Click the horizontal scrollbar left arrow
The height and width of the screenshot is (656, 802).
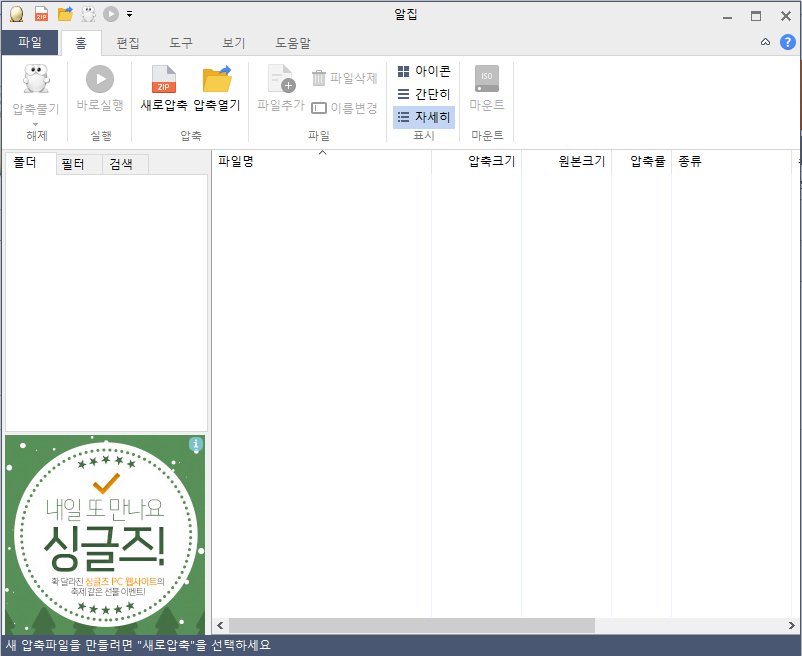point(220,625)
